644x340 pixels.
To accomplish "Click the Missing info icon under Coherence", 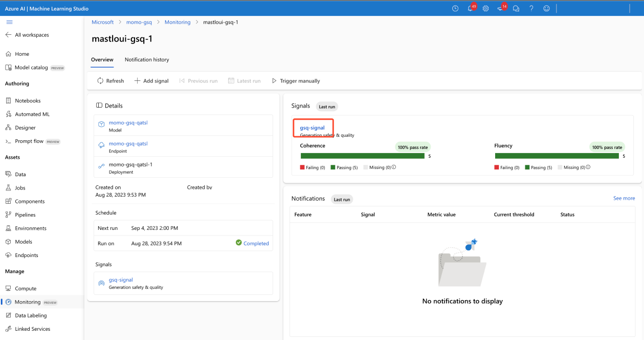I will click(394, 167).
